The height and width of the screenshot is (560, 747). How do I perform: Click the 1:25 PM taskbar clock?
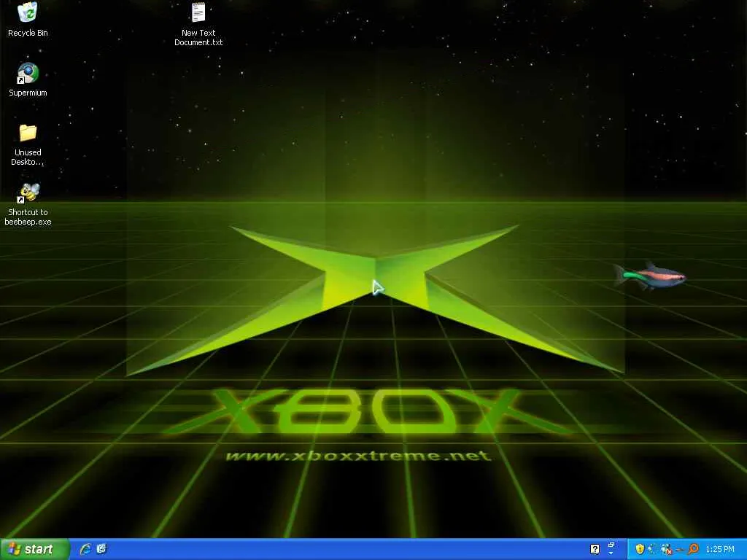coord(720,549)
